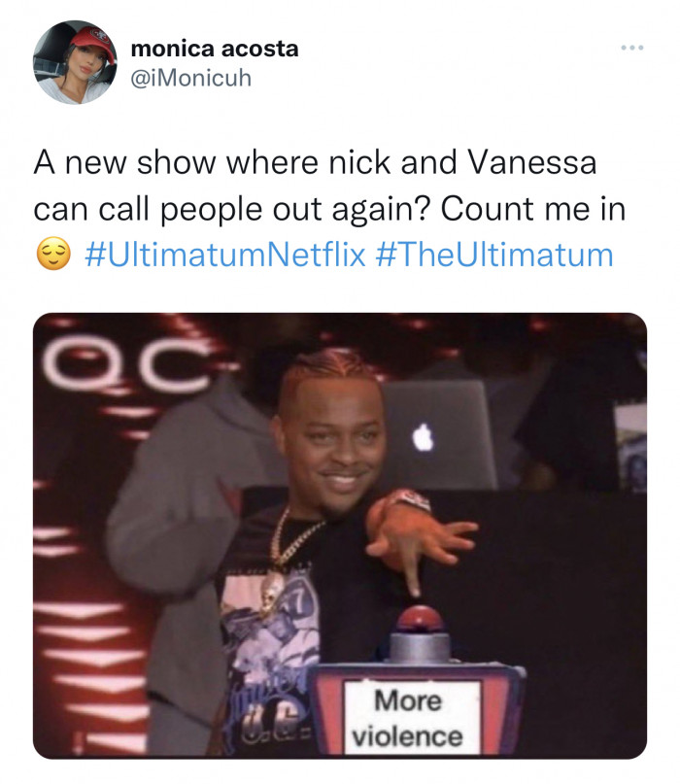Screen dimensions: 680x784
Task: Click the relieved face emoji in tweet
Action: (53, 254)
